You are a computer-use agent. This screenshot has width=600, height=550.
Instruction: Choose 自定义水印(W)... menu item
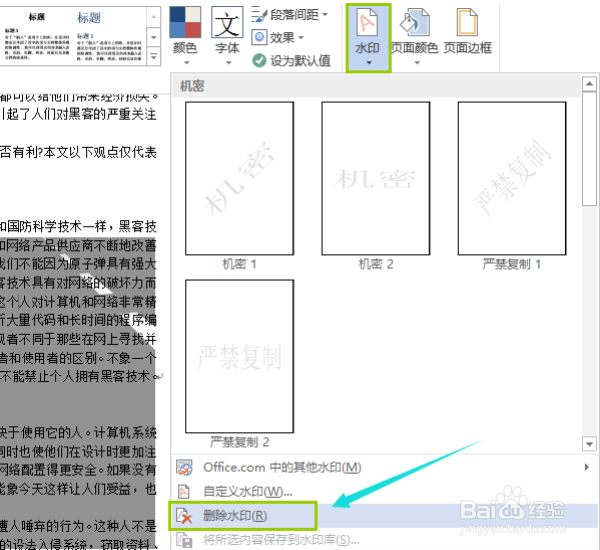pos(384,491)
